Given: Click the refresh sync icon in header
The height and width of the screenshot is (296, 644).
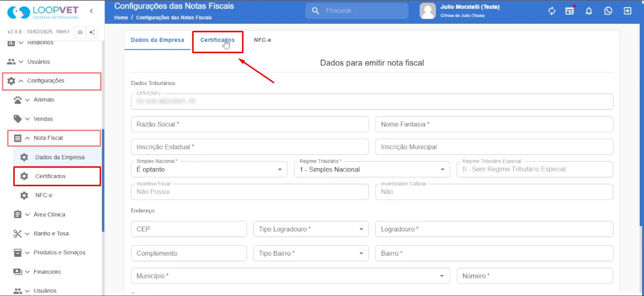Looking at the screenshot, I should [x=551, y=11].
